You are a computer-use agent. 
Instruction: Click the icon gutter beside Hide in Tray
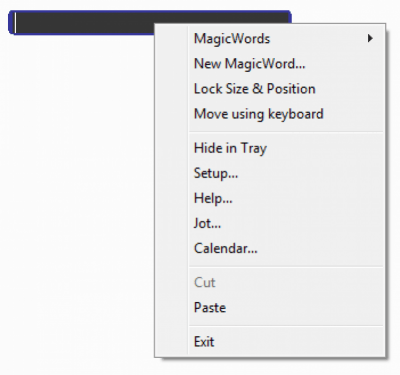point(172,148)
